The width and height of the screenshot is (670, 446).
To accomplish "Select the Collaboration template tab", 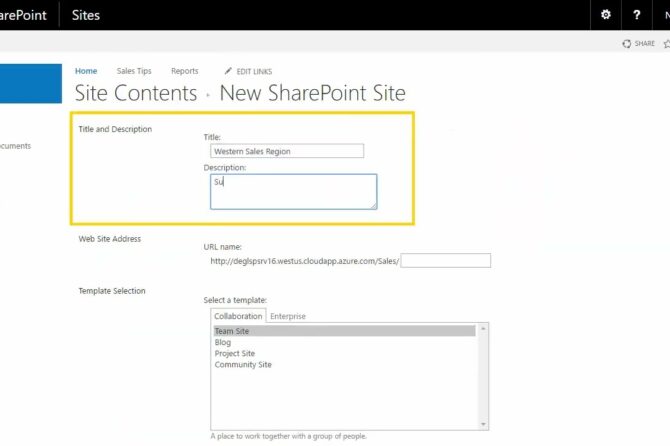I will 238,316.
